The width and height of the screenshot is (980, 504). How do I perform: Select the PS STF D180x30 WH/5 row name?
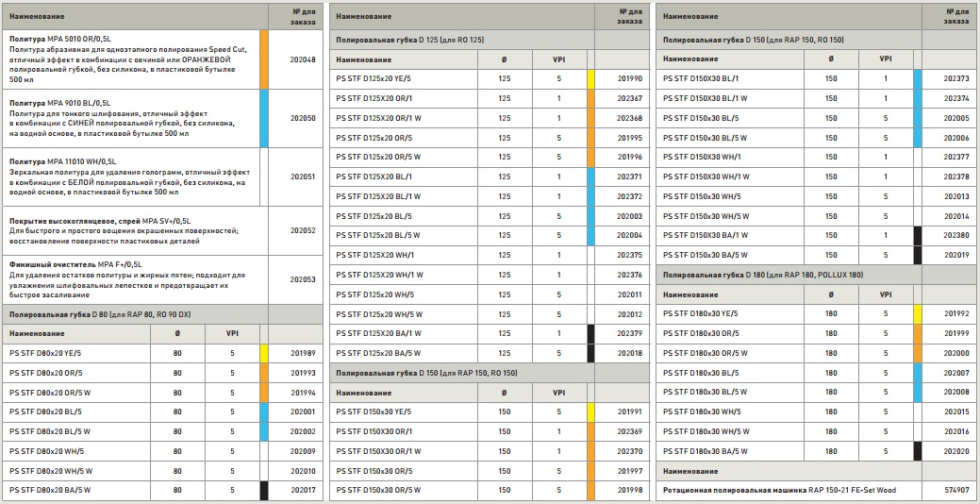pos(702,412)
